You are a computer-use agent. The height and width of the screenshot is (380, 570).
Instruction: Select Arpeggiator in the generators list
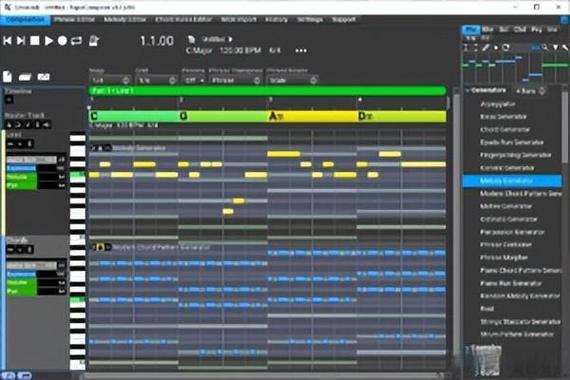point(498,104)
